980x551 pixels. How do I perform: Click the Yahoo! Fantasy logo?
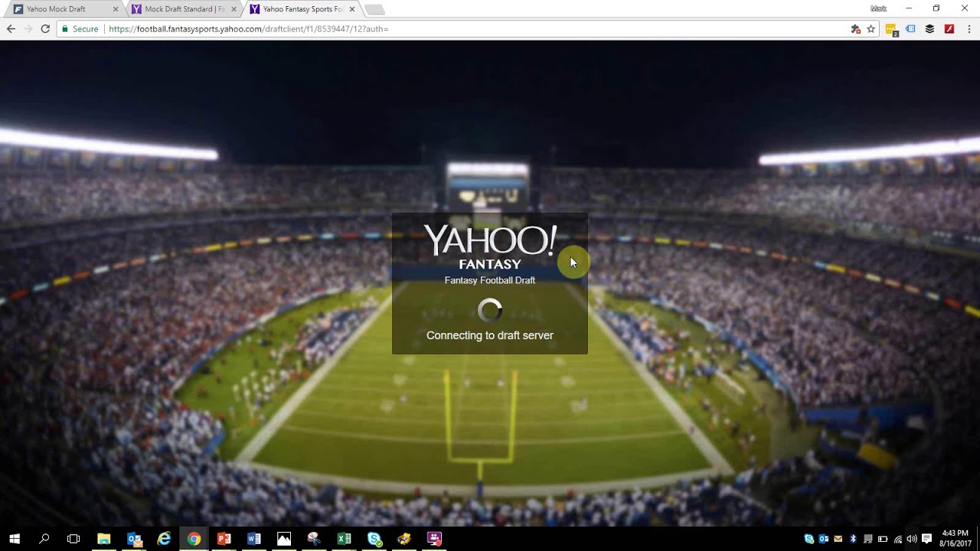490,247
